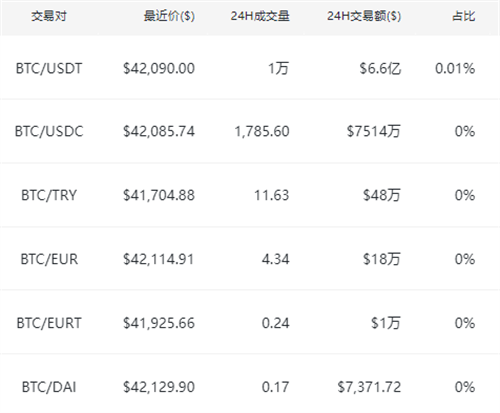This screenshot has height=413, width=500.
Task: Click the $42,090.00 price value
Action: click(159, 69)
